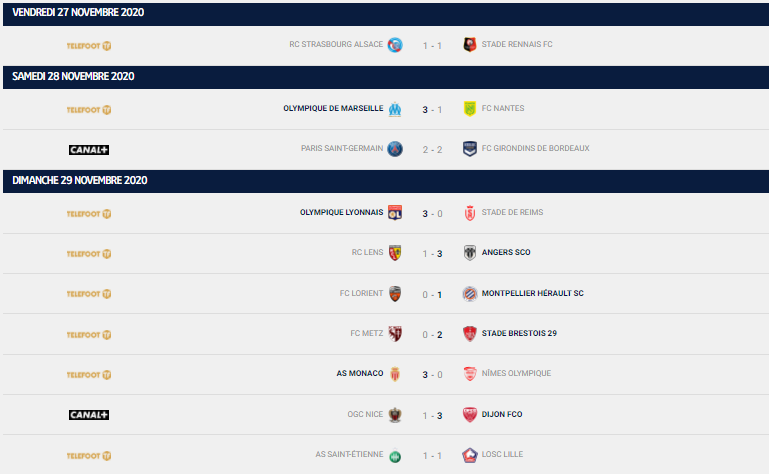Click the FC Nantes yellow crest

(x=470, y=108)
